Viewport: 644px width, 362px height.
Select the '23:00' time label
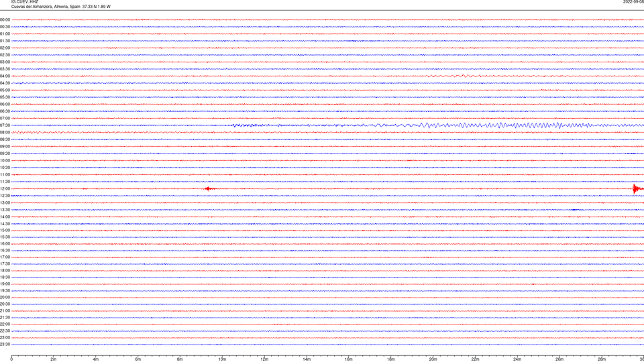point(5,338)
